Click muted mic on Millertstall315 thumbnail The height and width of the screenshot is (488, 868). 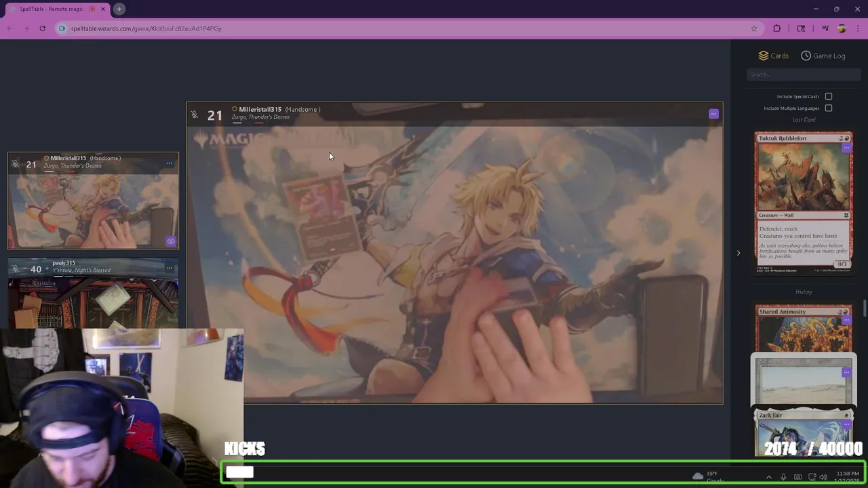pyautogui.click(x=15, y=164)
